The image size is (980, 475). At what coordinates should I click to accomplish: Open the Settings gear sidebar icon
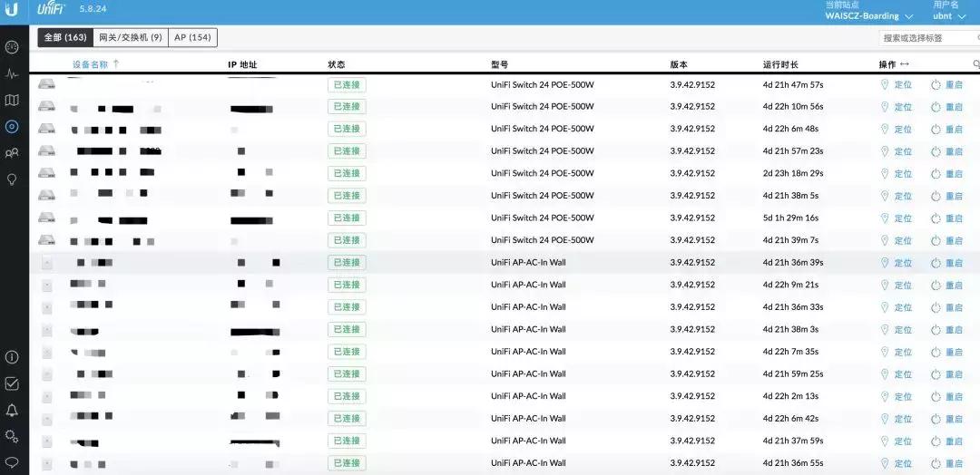[12, 436]
